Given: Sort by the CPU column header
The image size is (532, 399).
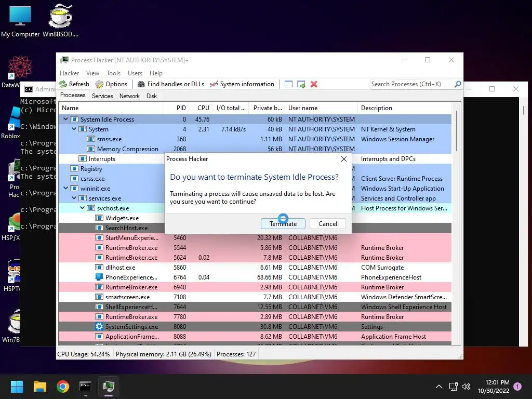Looking at the screenshot, I should (201, 108).
